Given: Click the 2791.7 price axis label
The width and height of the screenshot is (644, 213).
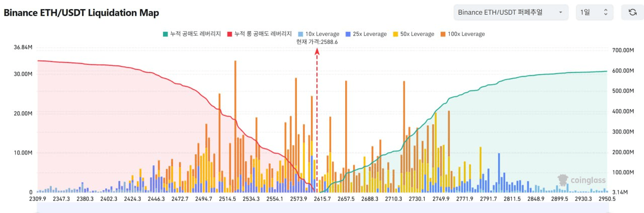Looking at the screenshot, I should click(488, 199).
